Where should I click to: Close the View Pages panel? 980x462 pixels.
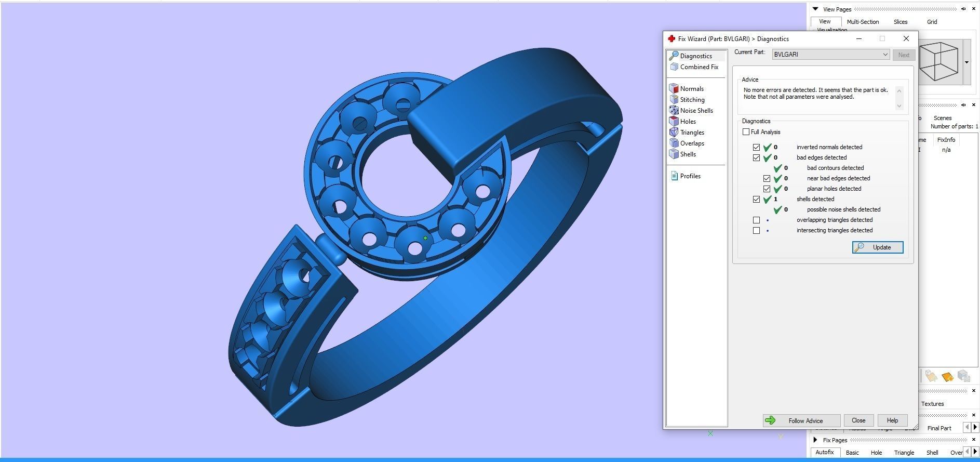[974, 9]
